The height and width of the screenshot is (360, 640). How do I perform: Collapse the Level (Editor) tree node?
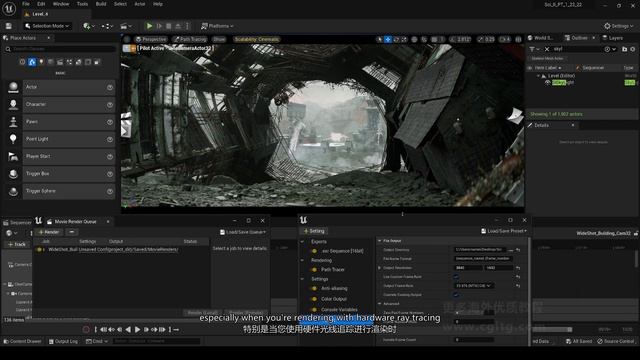point(538,76)
